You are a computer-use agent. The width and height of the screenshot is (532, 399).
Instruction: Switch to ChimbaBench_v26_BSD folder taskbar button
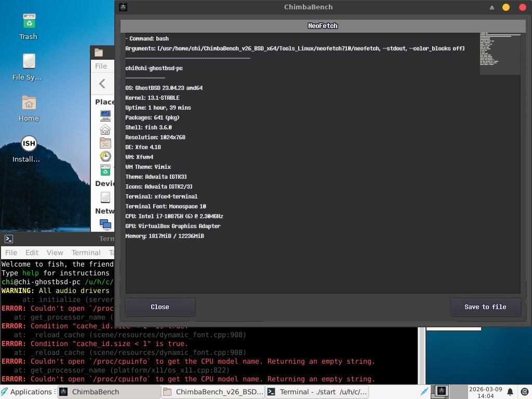pyautogui.click(x=212, y=392)
